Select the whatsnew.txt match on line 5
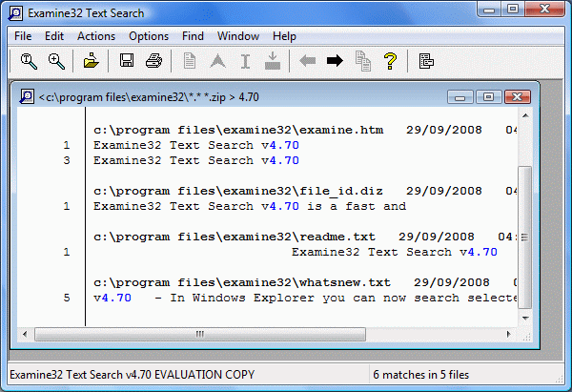 tap(305, 298)
